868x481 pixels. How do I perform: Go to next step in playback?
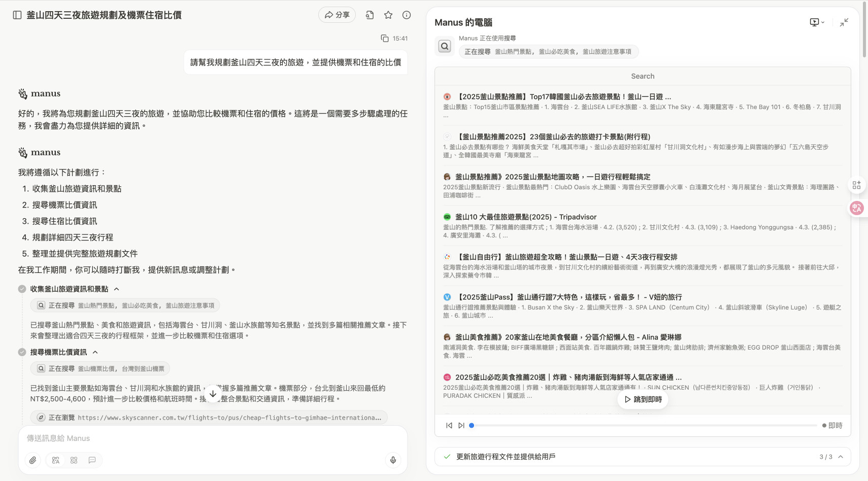point(461,426)
